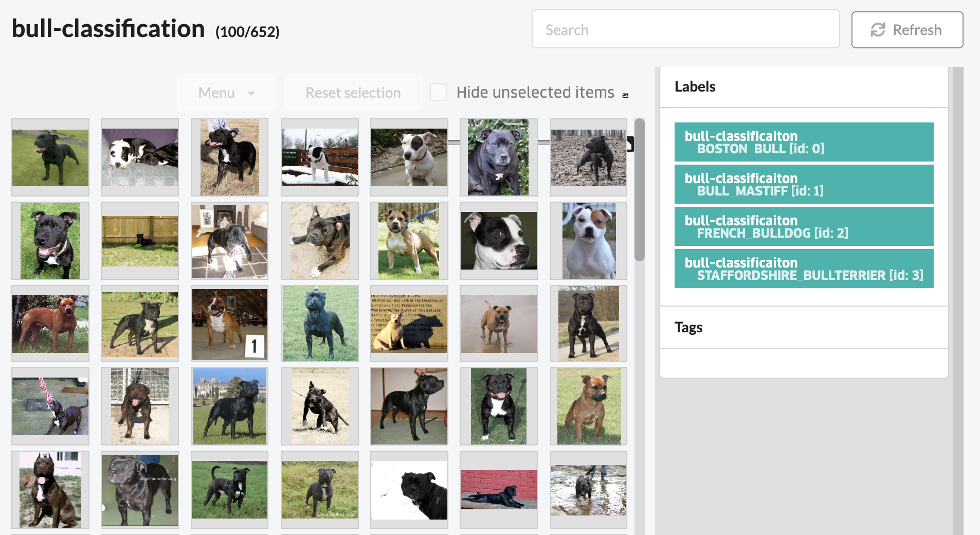
Task: Select distant dog by bamboo fence thumbnail
Action: point(140,241)
